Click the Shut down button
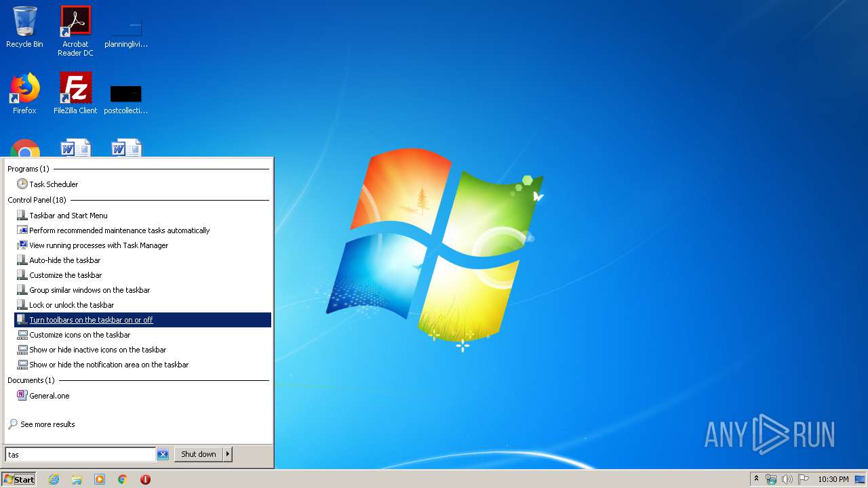The image size is (868, 488). [x=199, y=454]
